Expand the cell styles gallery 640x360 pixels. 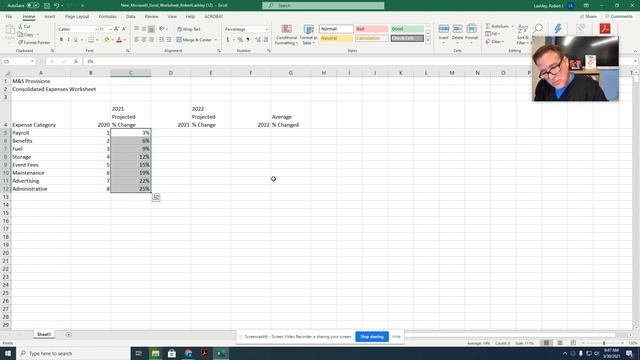[x=428, y=40]
